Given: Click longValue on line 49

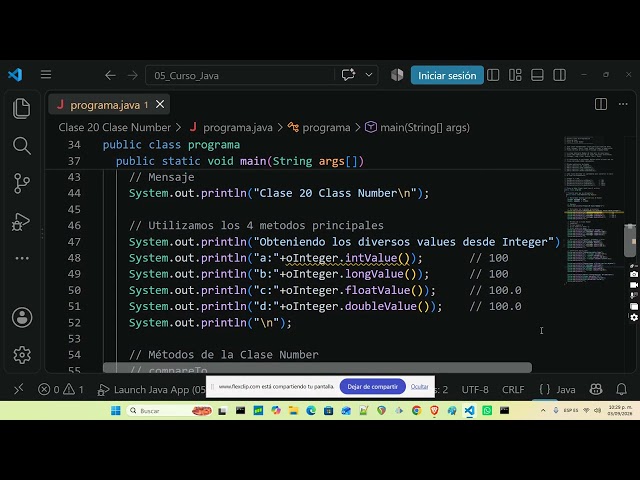Looking at the screenshot, I should coord(374,274).
